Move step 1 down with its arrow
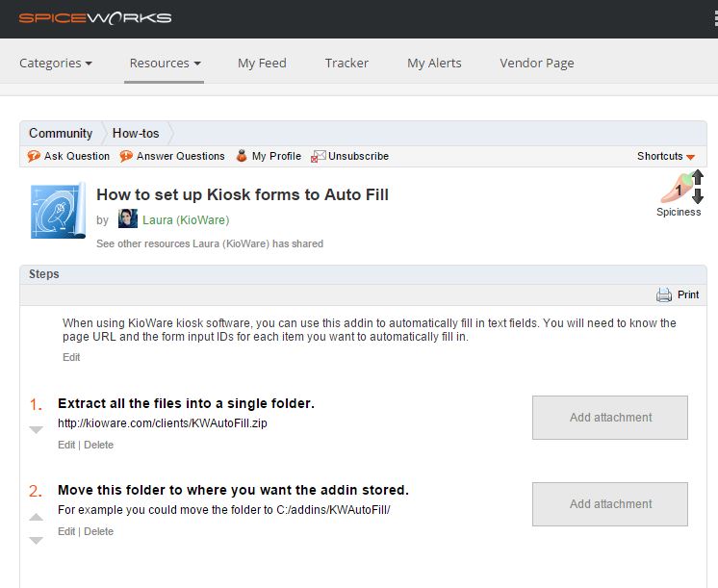Screen dimensions: 718x588 pyautogui.click(x=37, y=429)
